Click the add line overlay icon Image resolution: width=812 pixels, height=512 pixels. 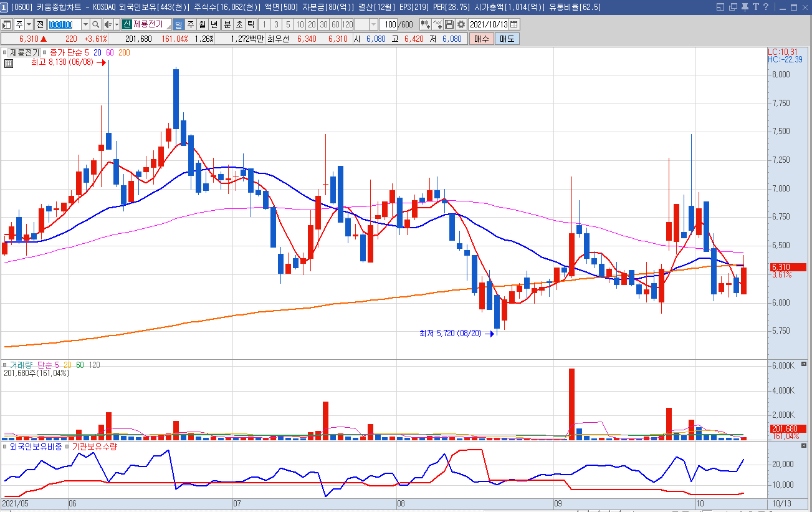[x=437, y=24]
